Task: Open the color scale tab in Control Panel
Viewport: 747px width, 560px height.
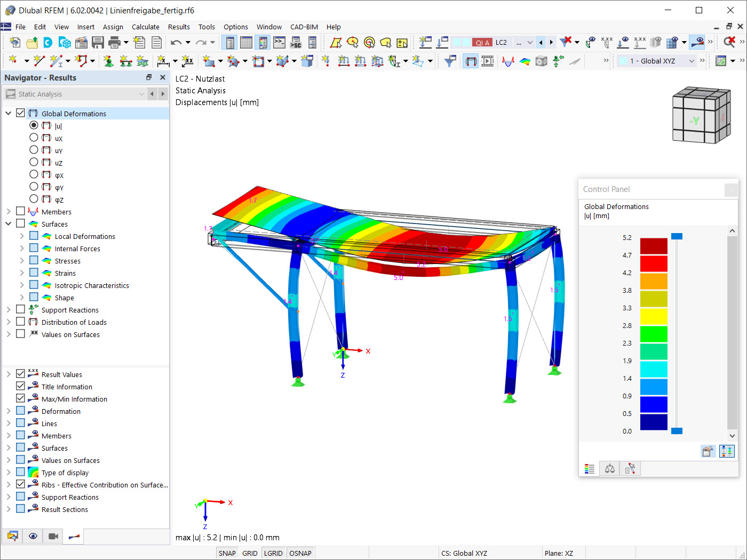Action: pyautogui.click(x=590, y=469)
